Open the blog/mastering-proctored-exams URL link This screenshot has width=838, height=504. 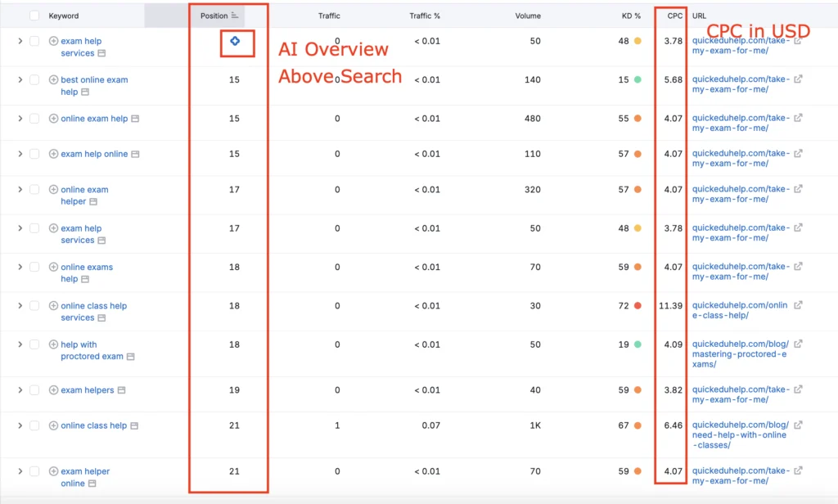740,353
